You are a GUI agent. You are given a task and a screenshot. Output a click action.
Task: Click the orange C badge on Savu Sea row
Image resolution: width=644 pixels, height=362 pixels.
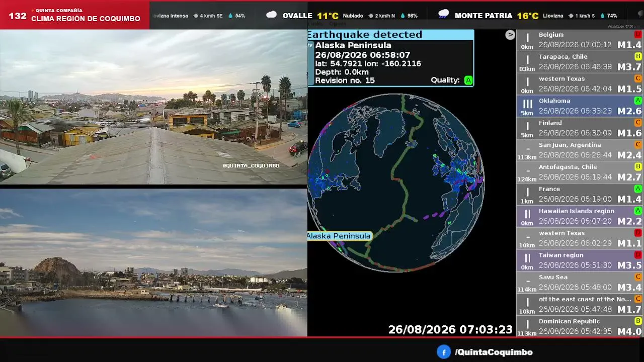638,277
